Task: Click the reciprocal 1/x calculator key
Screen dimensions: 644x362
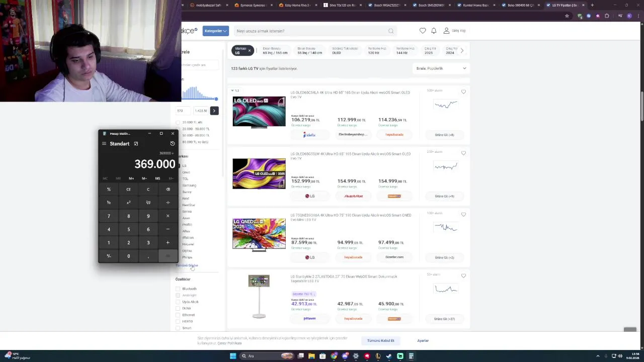Action: click(109, 203)
